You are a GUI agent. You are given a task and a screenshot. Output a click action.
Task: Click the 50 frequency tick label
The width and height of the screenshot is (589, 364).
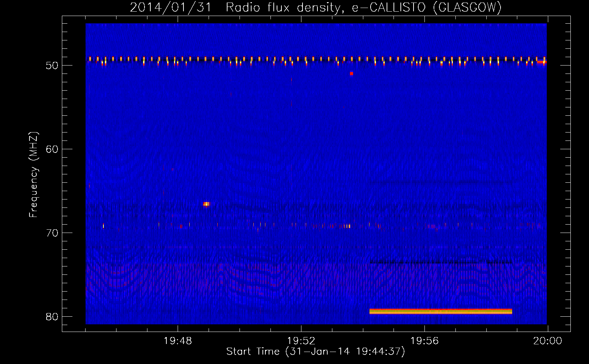tap(52, 66)
